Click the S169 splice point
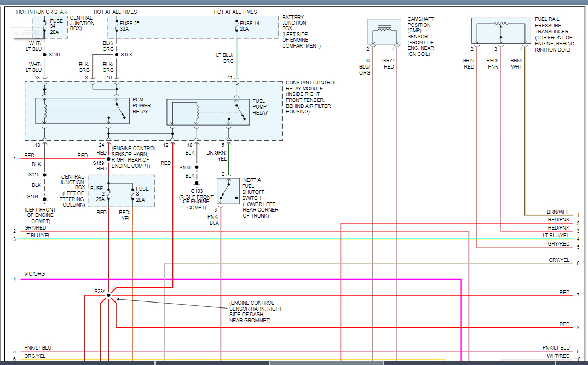The width and height of the screenshot is (588, 365). coord(108,159)
